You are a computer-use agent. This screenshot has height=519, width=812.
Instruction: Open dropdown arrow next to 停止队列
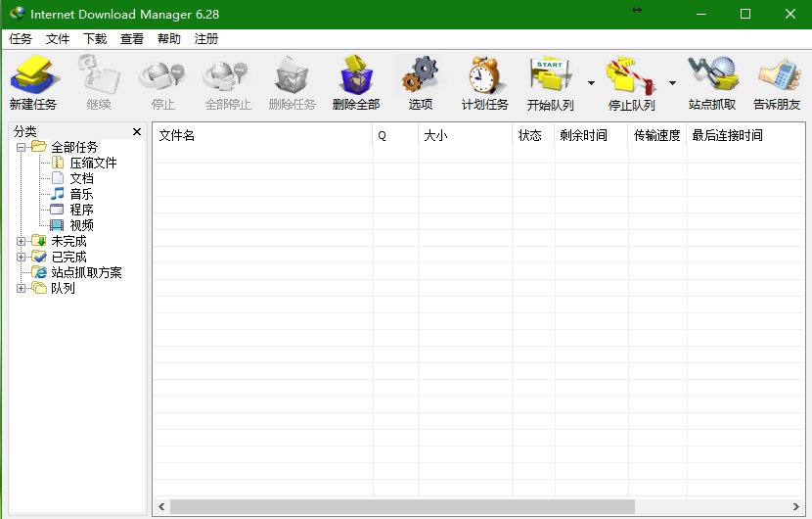(x=672, y=83)
